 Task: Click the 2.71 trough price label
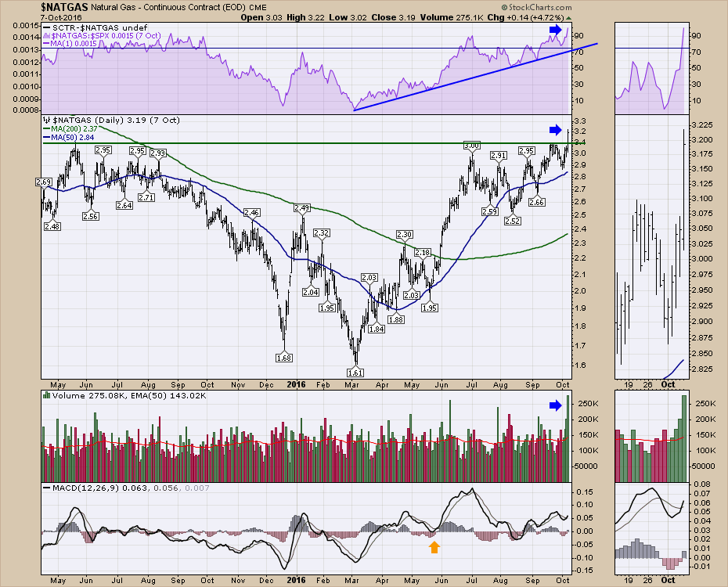(x=146, y=197)
